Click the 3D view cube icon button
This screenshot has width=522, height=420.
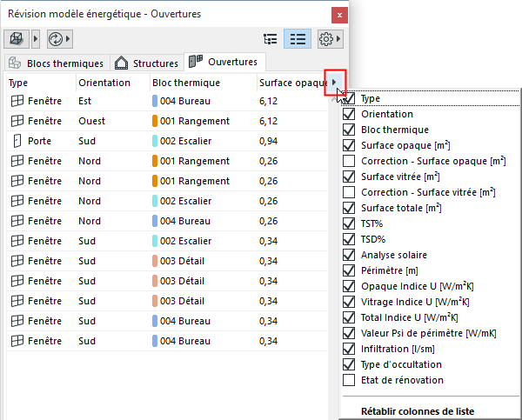coord(17,39)
